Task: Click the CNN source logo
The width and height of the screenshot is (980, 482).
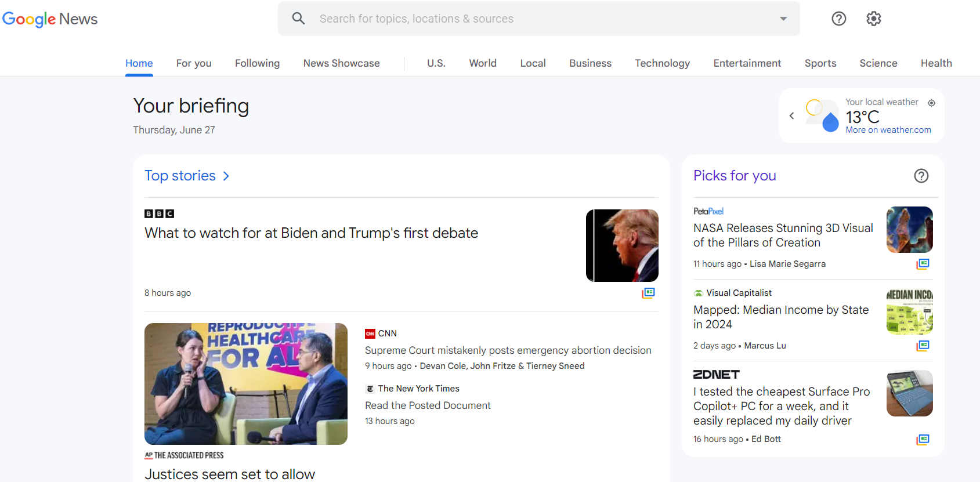Action: 370,334
